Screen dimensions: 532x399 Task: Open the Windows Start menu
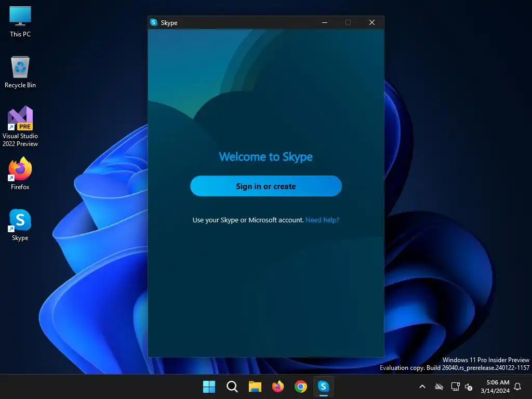tap(209, 387)
